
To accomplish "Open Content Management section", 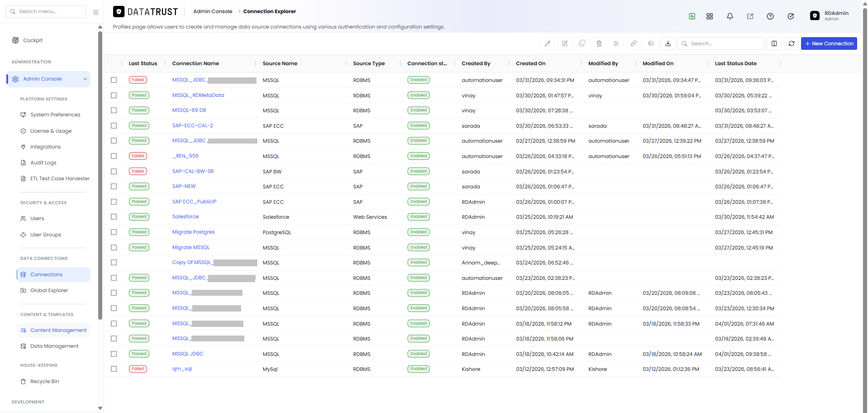I will click(53, 330).
